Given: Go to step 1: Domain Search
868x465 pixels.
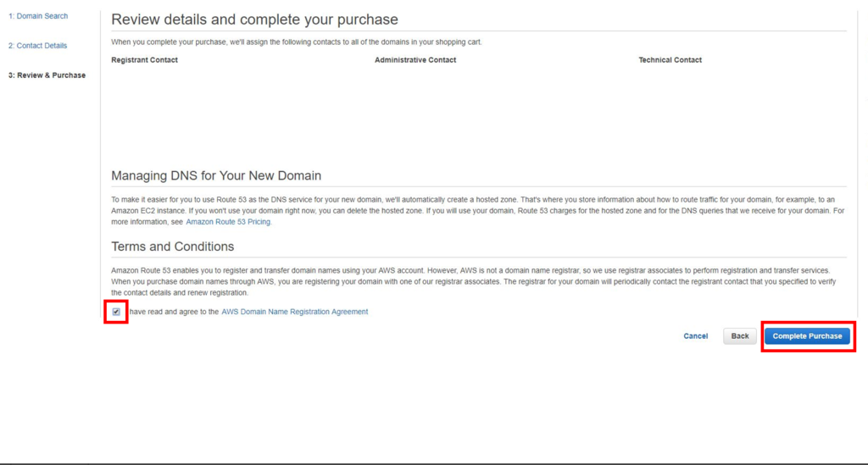Looking at the screenshot, I should click(38, 16).
